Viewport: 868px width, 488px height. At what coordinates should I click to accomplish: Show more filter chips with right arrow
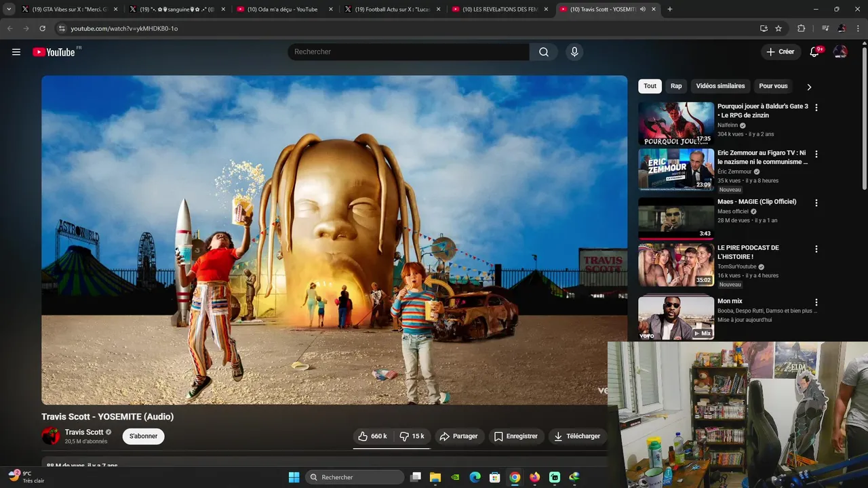[x=809, y=87]
